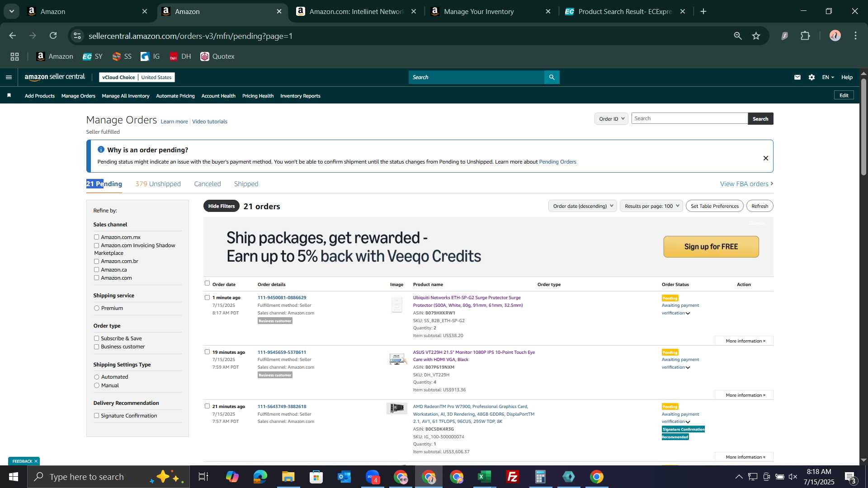
Task: Tick the Amazon.com.mx sales channel checkbox
Action: [96, 237]
